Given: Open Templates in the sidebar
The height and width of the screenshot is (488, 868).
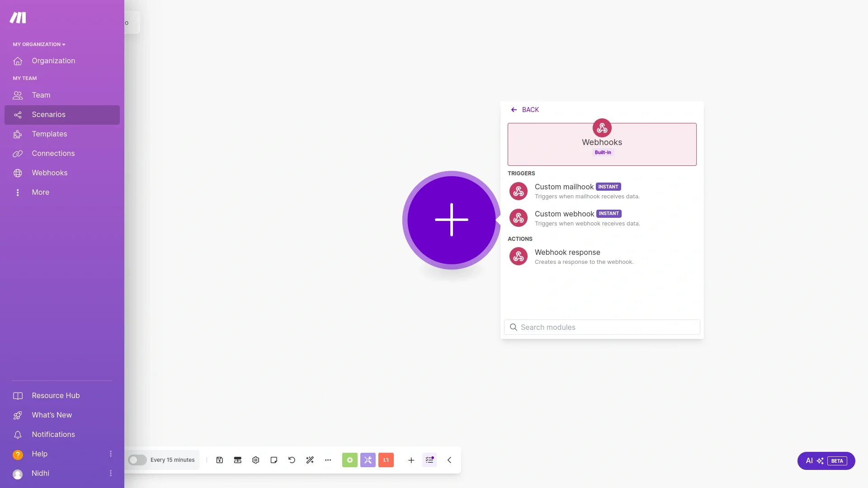Looking at the screenshot, I should 49,134.
